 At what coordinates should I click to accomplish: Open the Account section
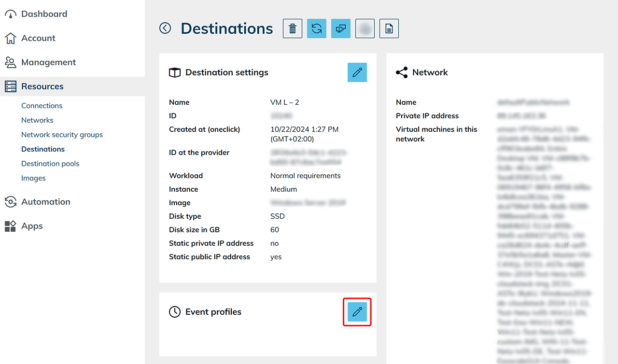coord(38,38)
